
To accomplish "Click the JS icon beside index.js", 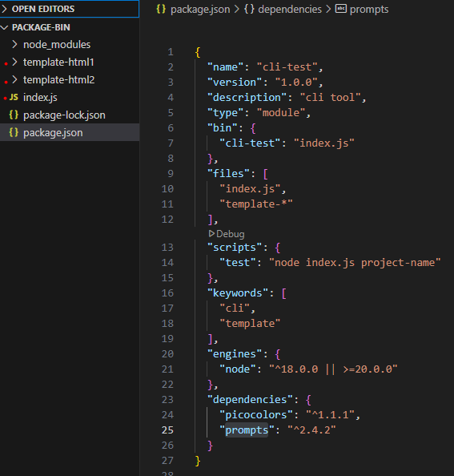I will pyautogui.click(x=14, y=97).
